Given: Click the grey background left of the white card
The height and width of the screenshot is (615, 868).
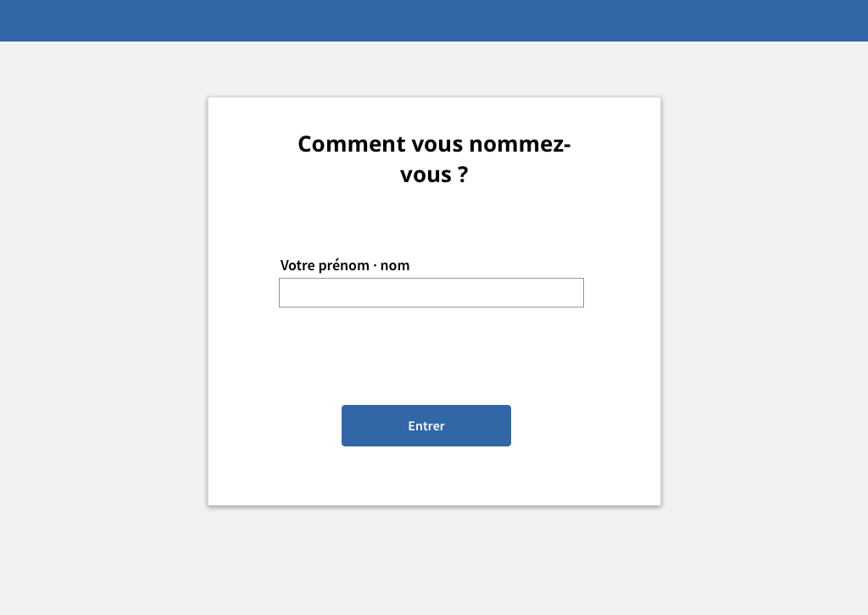Looking at the screenshot, I should [103, 302].
